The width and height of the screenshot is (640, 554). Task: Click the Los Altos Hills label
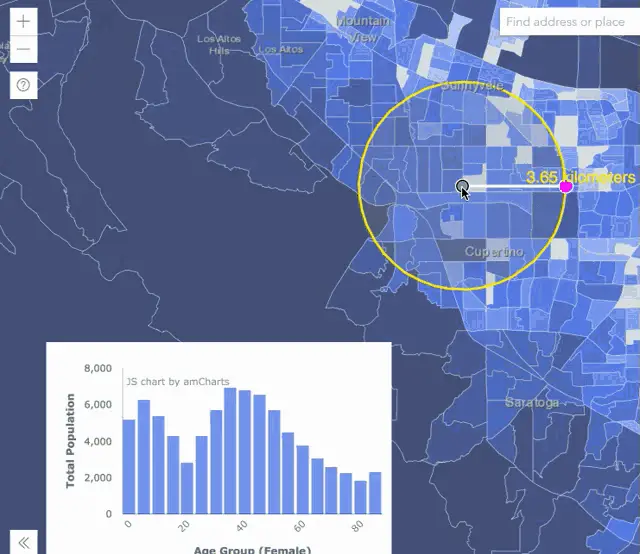click(219, 44)
